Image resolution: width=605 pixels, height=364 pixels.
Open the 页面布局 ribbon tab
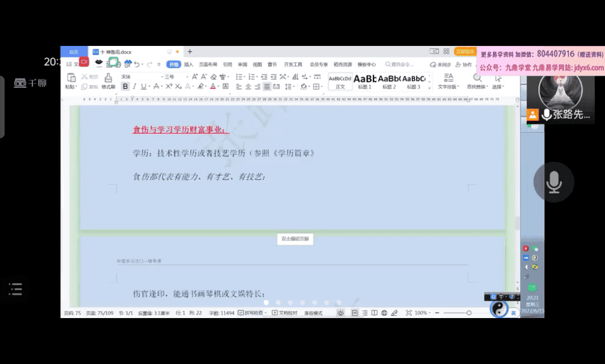click(207, 64)
